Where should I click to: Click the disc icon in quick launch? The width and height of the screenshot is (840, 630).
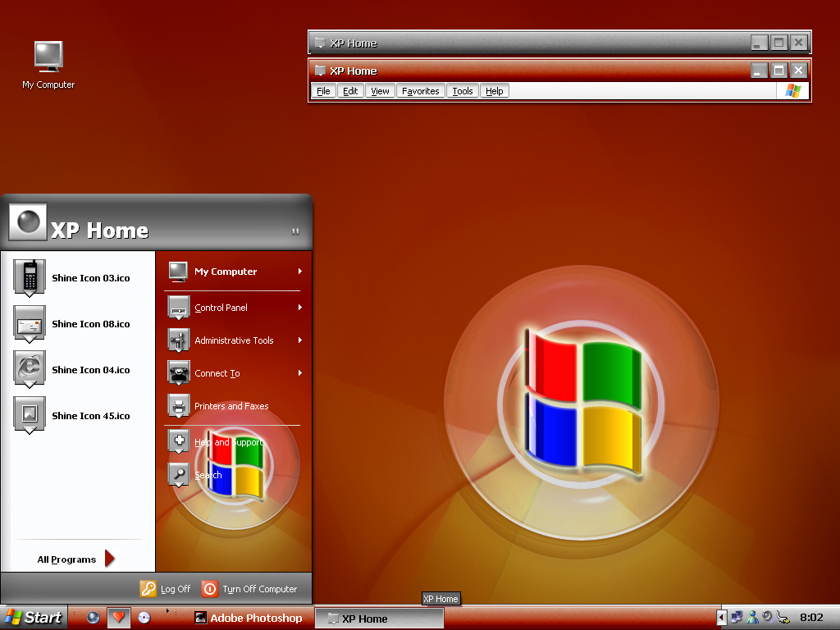(144, 618)
